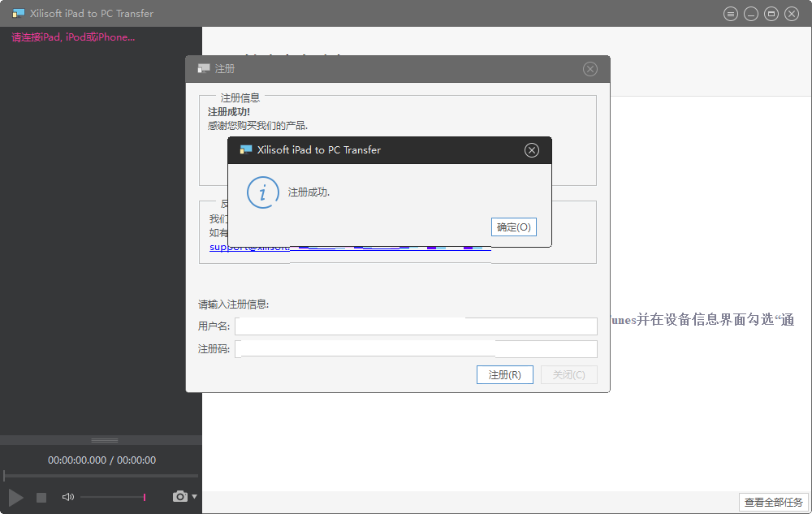
Task: Open the main menu icon in title bar
Action: pyautogui.click(x=731, y=14)
